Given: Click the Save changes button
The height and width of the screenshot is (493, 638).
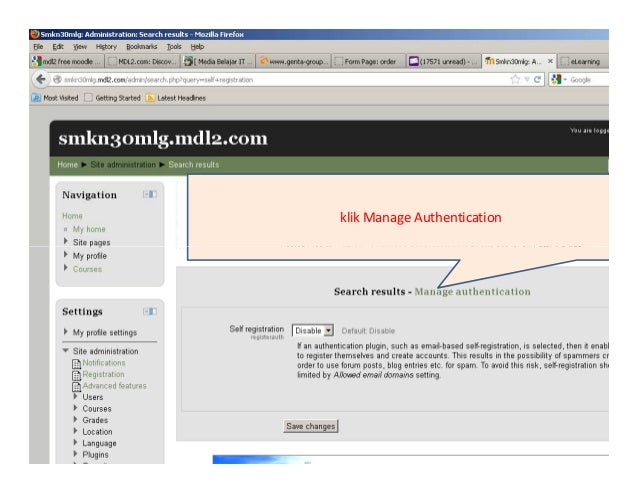Looking at the screenshot, I should pos(310,426).
